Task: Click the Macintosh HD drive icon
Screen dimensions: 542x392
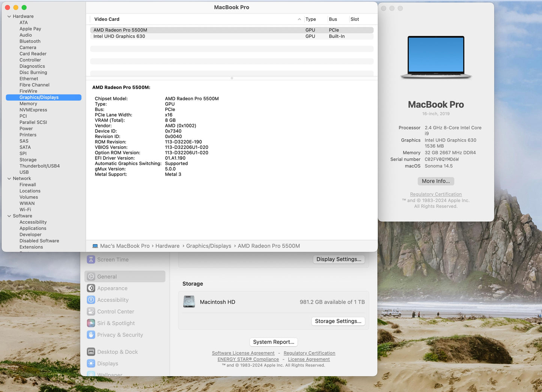Action: [189, 301]
